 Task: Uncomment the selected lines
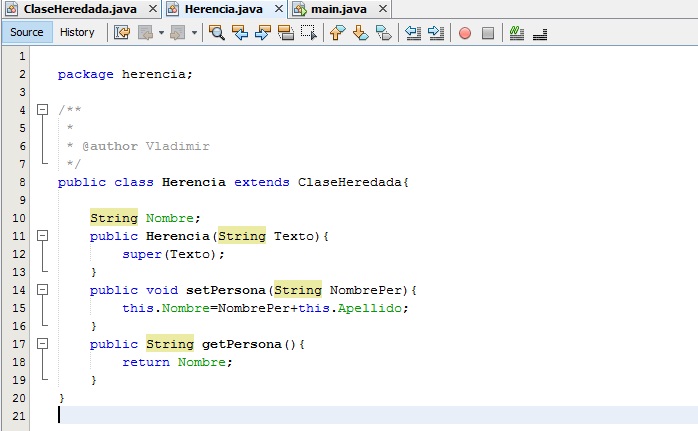click(540, 33)
